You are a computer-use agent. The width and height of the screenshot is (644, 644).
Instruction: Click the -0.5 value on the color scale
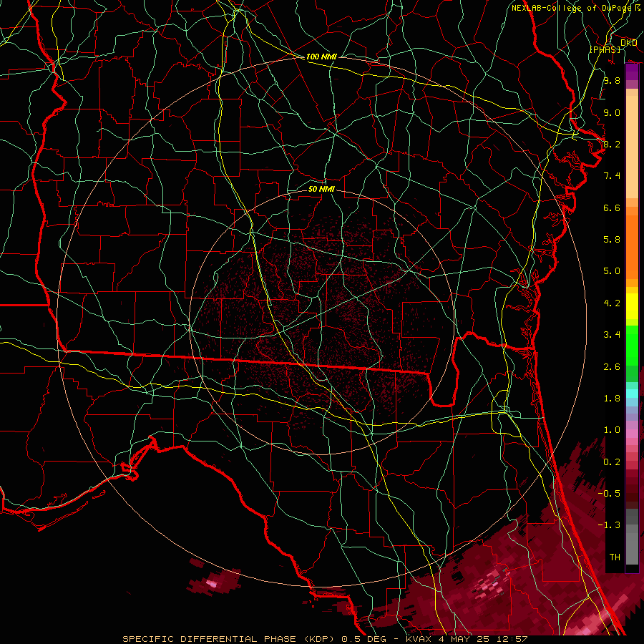609,494
